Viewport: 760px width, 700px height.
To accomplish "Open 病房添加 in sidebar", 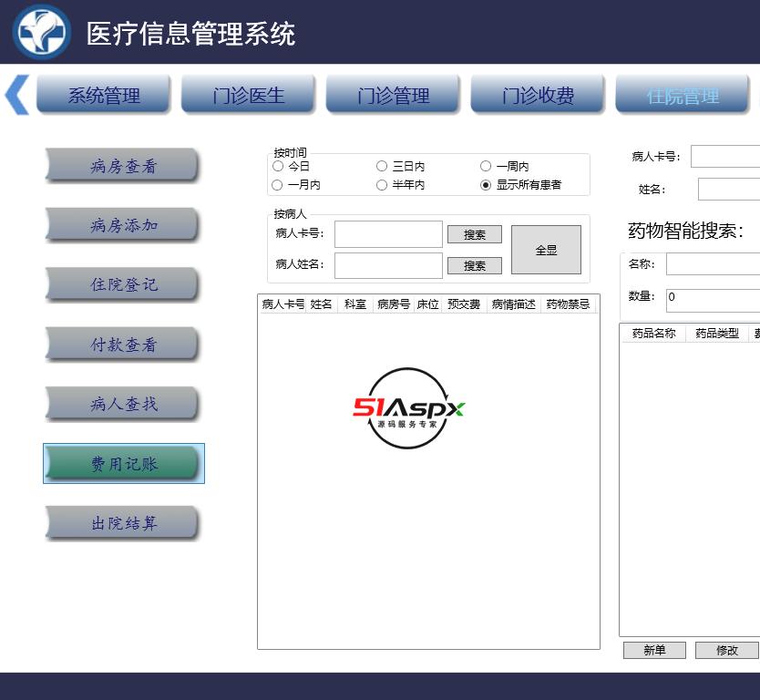I will [122, 225].
